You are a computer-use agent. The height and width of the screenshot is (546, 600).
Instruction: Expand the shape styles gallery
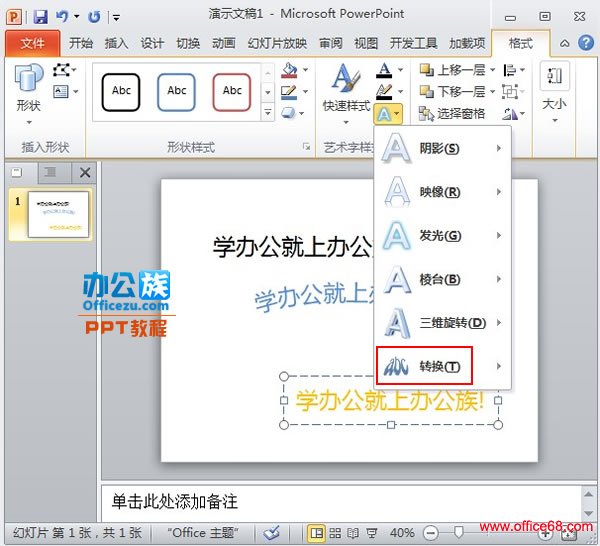268,112
